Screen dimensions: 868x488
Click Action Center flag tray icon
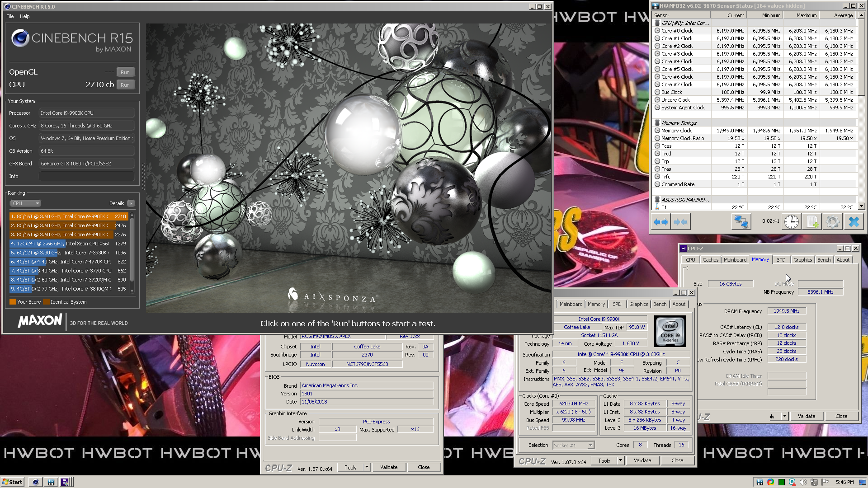825,482
